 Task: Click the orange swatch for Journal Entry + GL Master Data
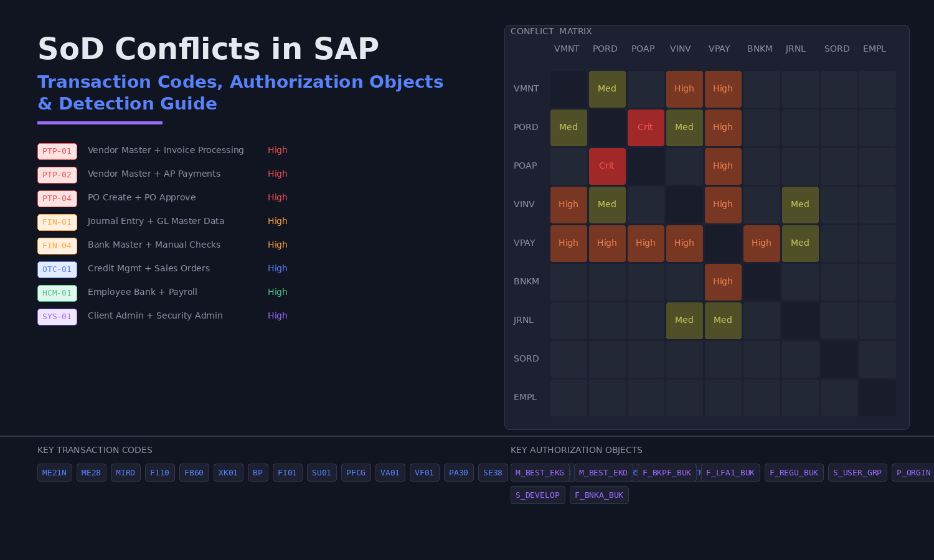tap(57, 222)
